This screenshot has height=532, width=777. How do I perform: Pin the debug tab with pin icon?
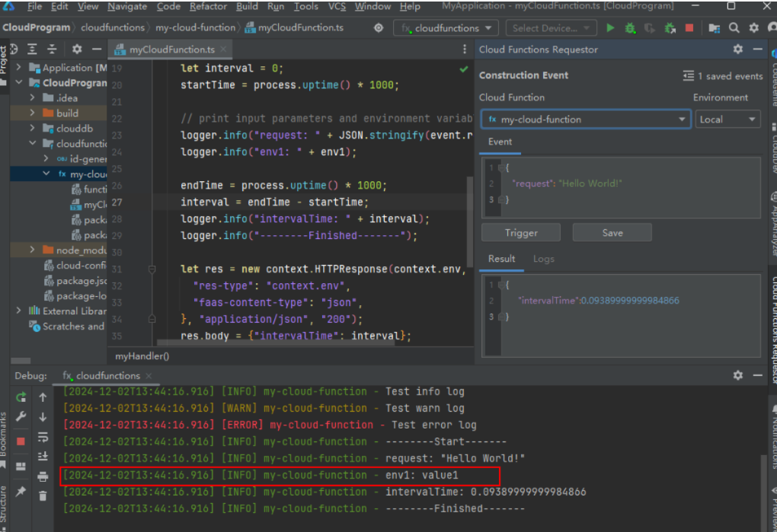[21, 492]
